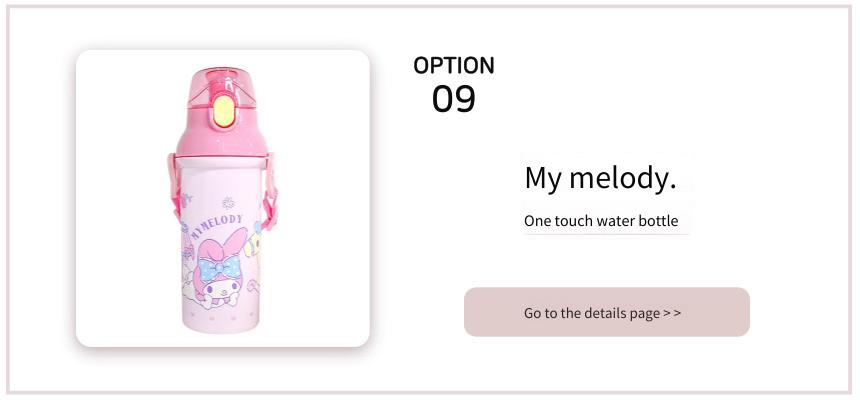Click the blue polka-dot bow on the character
The height and width of the screenshot is (400, 860).
[219, 269]
